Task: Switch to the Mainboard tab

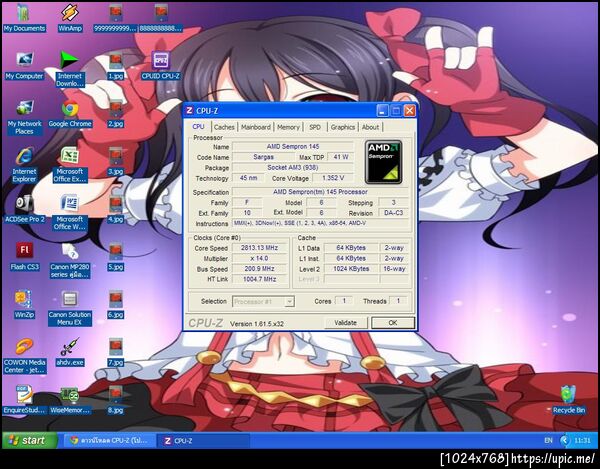Action: click(x=256, y=127)
